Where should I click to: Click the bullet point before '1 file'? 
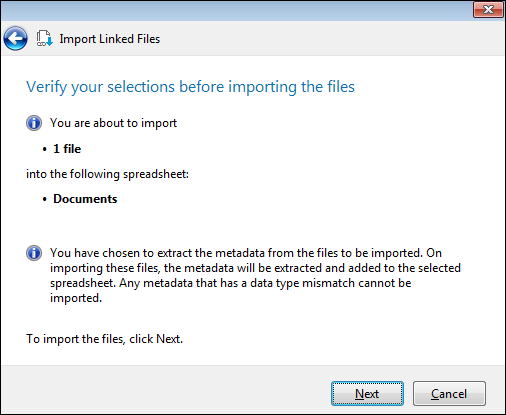coord(45,149)
